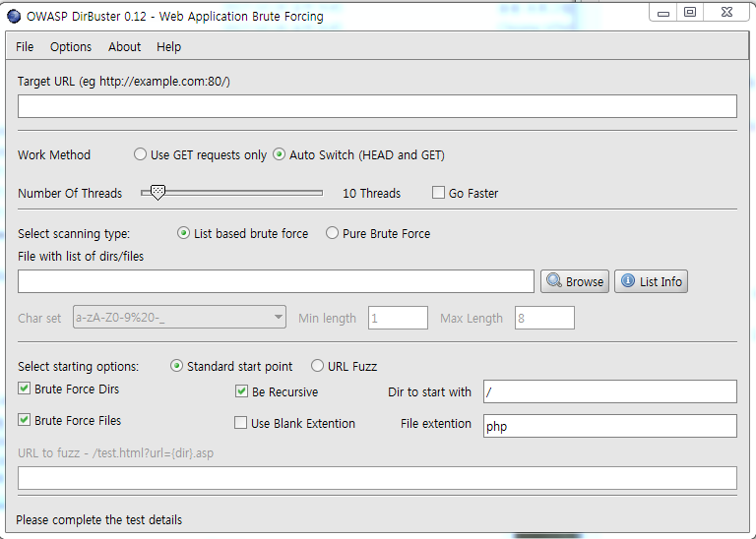The image size is (756, 539).
Task: Click the info icon on List Info button
Action: point(628,280)
